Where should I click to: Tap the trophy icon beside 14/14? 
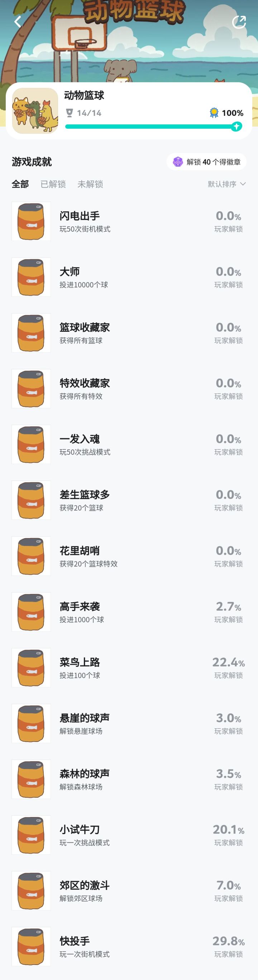pyautogui.click(x=70, y=113)
